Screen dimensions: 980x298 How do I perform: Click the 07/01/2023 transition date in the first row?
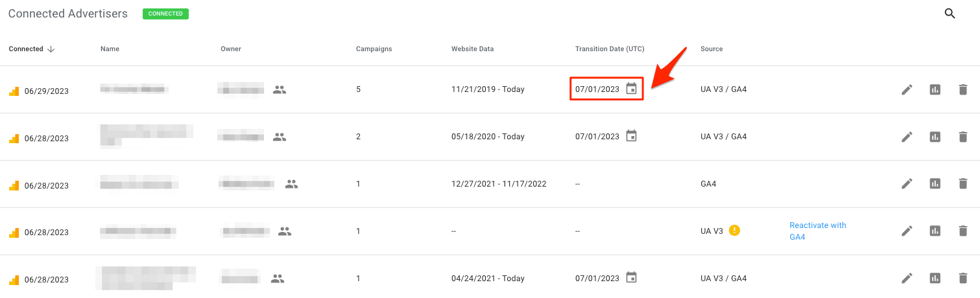597,89
